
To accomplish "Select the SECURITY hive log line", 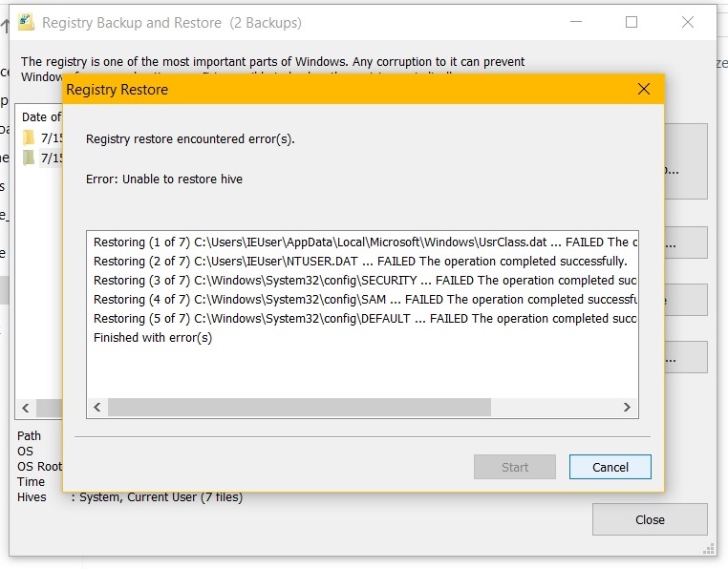I will coord(363,281).
